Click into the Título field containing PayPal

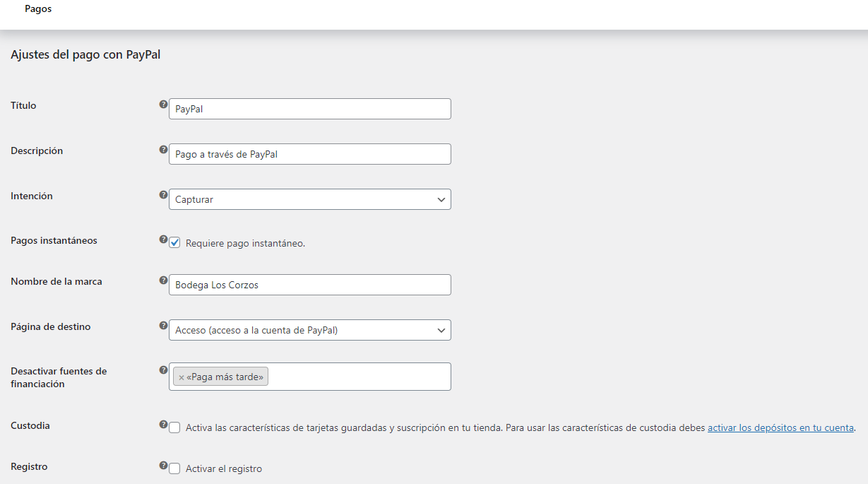(x=310, y=109)
